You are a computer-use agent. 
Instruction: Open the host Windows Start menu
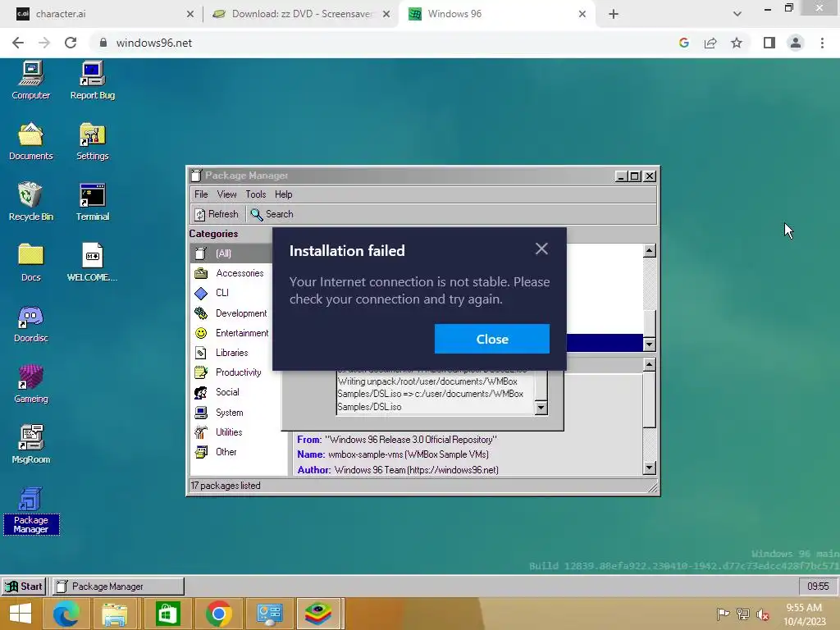(x=21, y=614)
